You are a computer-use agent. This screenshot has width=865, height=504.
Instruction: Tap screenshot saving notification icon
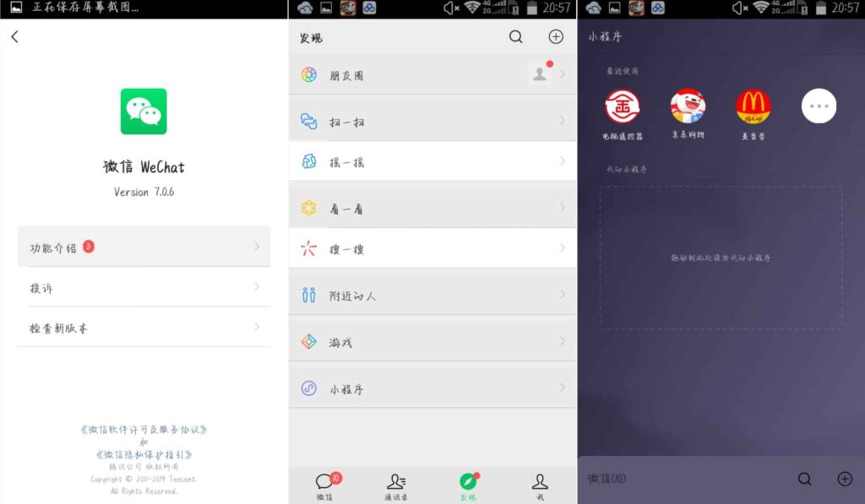(x=16, y=7)
